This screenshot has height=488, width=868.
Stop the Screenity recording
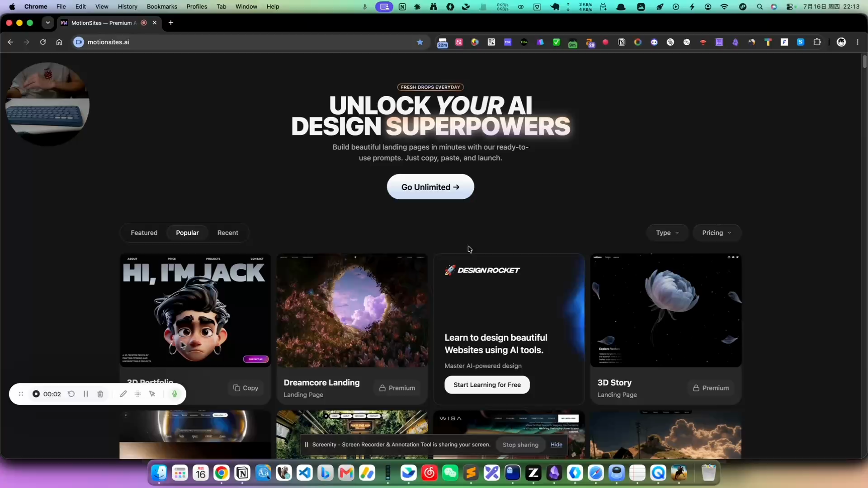click(x=36, y=394)
